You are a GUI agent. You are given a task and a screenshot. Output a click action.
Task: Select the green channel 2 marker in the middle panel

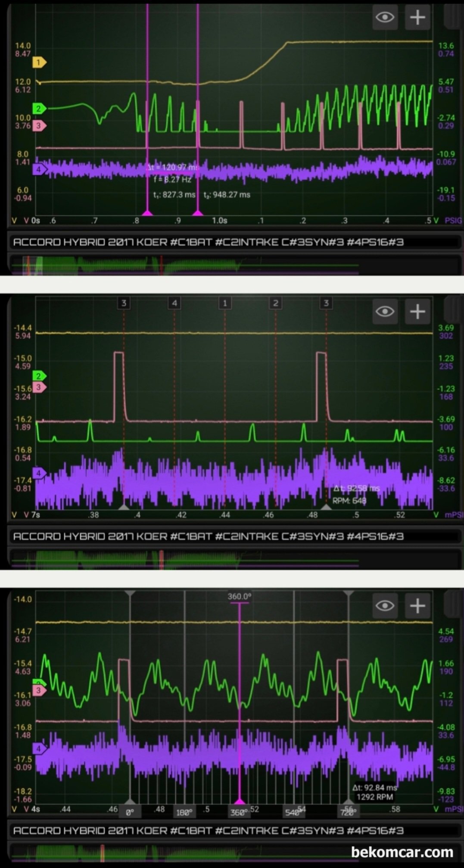coord(39,376)
